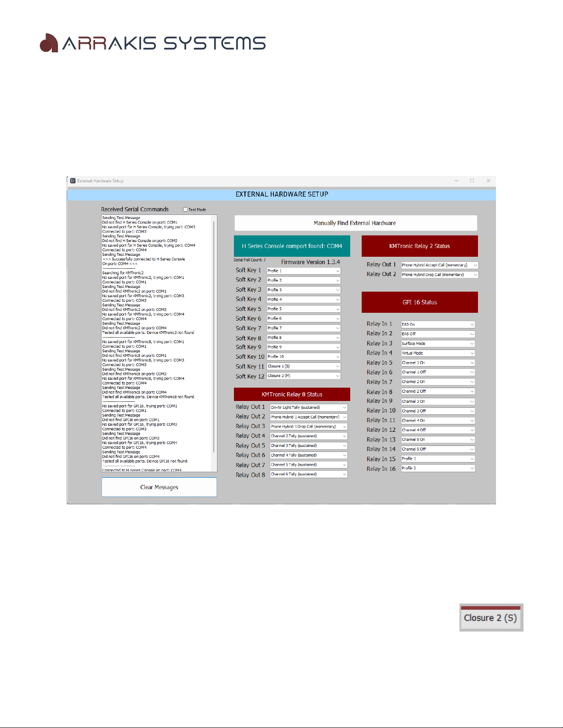The height and width of the screenshot is (728, 563).
Task: Expand Relay Out 2 Phone Hybrid Drop Call dropdown
Action: pos(439,275)
